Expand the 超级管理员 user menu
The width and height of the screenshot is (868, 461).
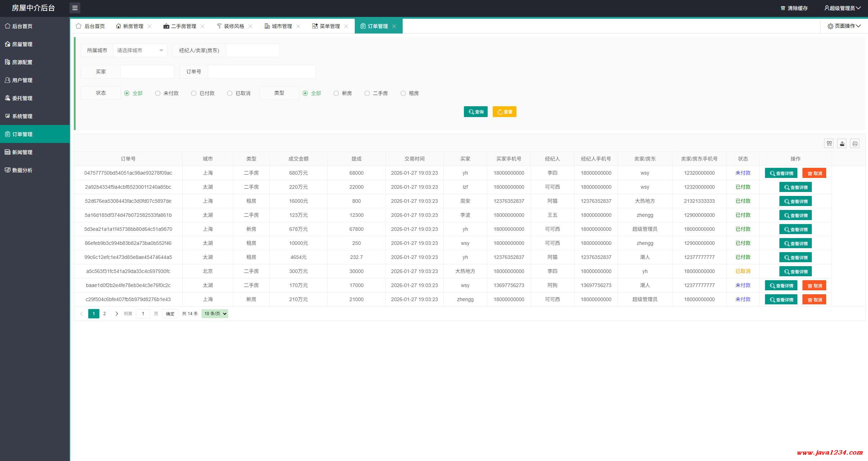click(842, 8)
